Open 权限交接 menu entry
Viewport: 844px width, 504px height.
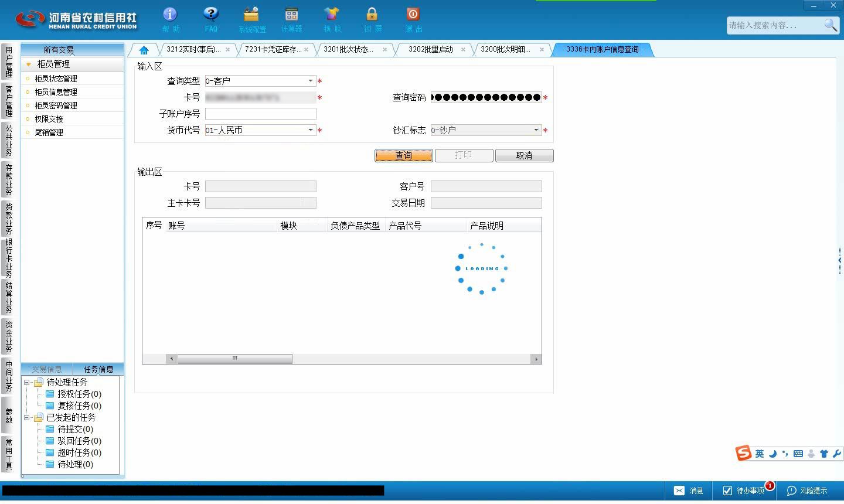pos(49,119)
